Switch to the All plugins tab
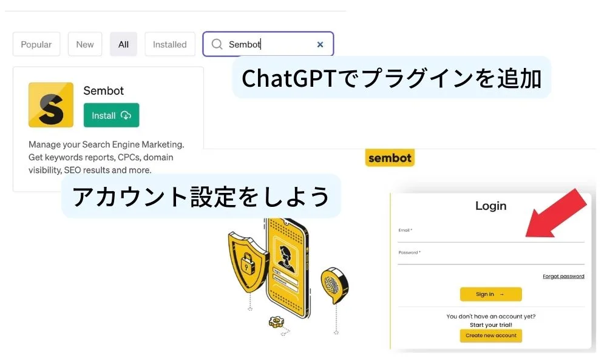607x364 pixels. click(x=123, y=44)
